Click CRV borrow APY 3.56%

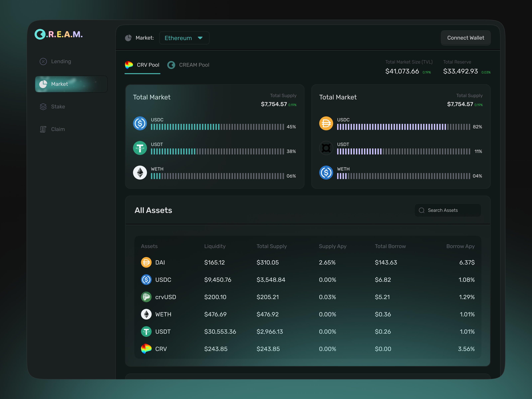466,349
